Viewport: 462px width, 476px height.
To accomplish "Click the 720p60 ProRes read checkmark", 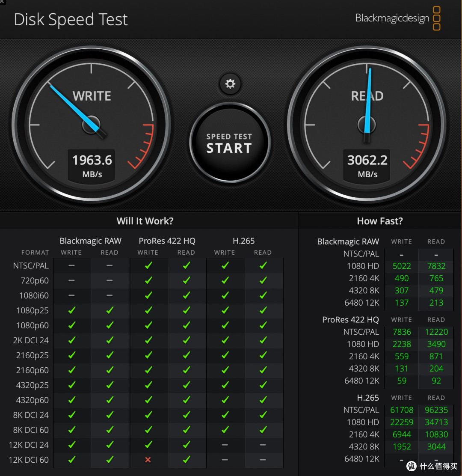I will (186, 280).
